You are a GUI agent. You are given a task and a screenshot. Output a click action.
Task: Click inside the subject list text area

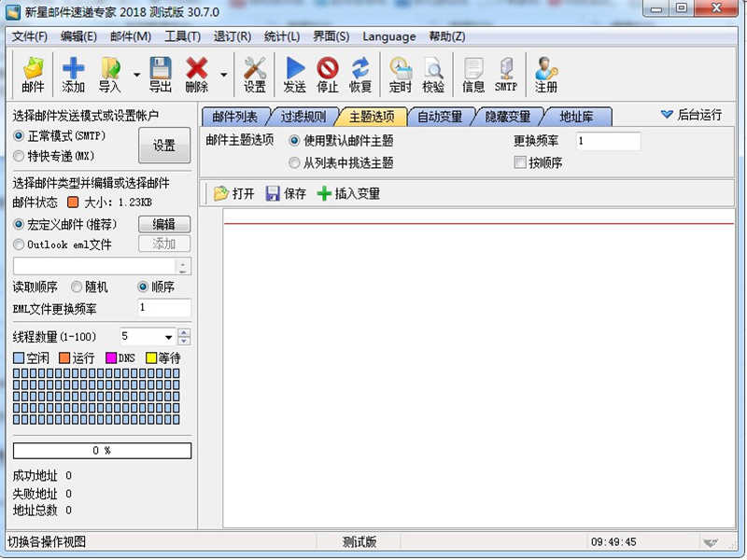click(x=479, y=368)
